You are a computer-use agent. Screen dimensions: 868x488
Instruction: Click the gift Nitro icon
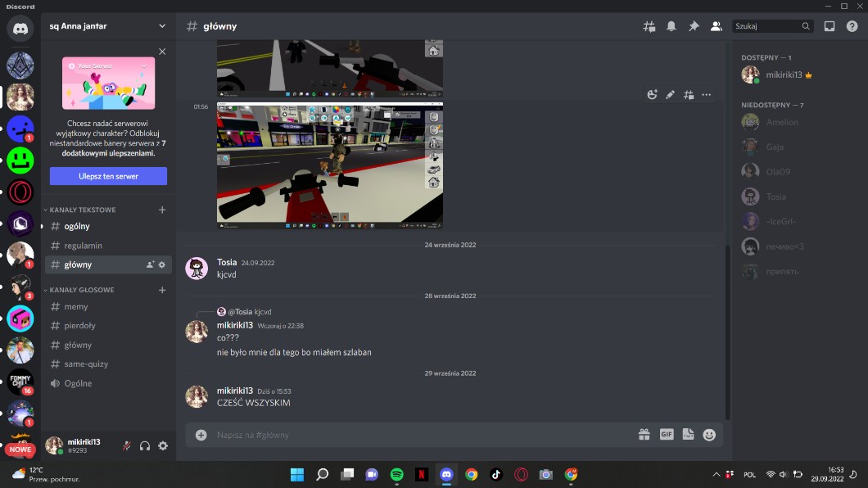pyautogui.click(x=644, y=435)
